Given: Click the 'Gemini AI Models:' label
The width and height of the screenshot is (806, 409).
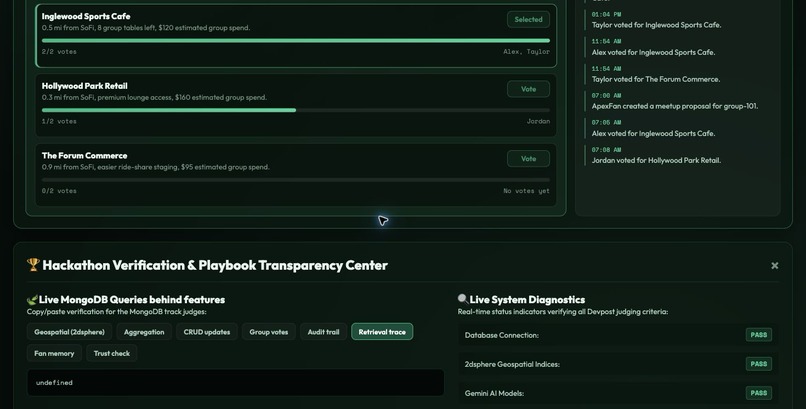Looking at the screenshot, I should (494, 393).
